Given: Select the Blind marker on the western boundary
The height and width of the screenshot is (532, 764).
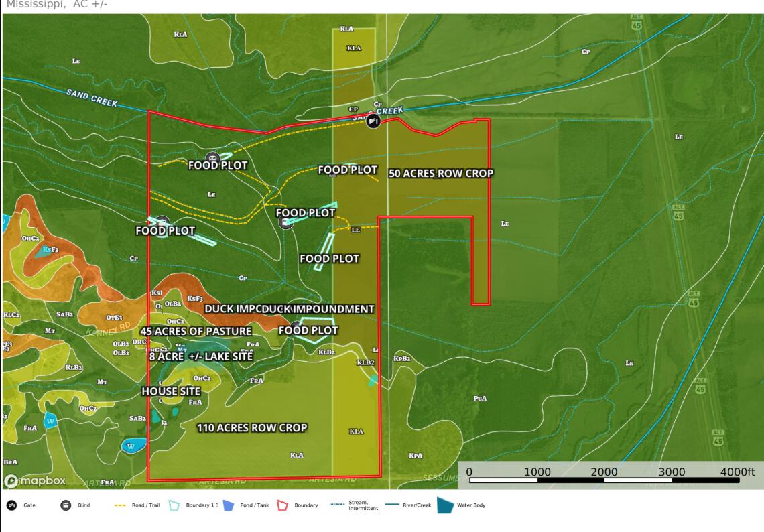Looking at the screenshot, I should coord(162,222).
